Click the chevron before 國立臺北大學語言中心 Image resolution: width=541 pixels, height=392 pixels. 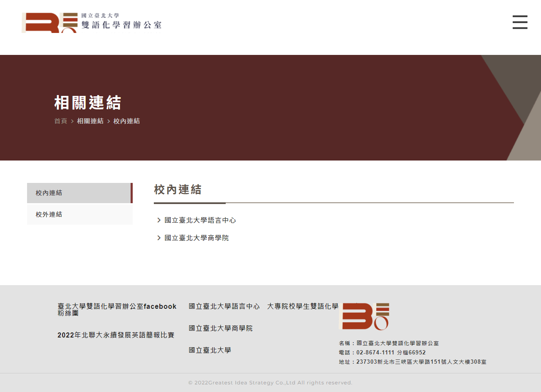coord(159,220)
